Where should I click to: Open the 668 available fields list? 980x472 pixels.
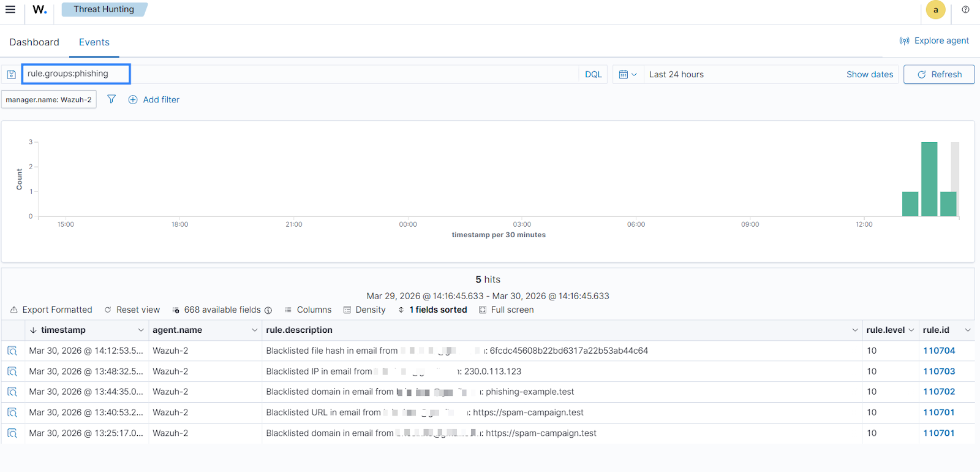click(217, 310)
